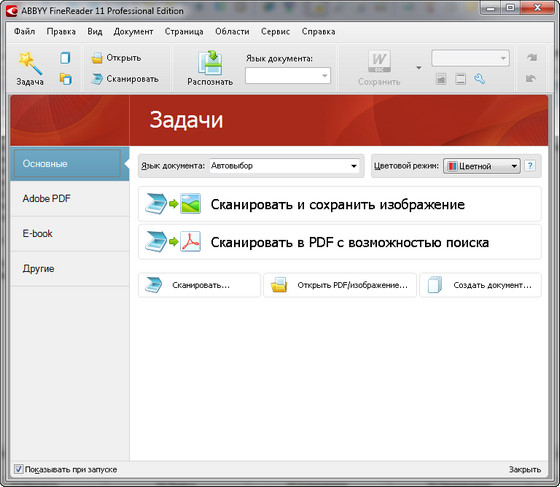Switch to the Другие tab
Image resolution: width=560 pixels, height=487 pixels.
(x=70, y=268)
